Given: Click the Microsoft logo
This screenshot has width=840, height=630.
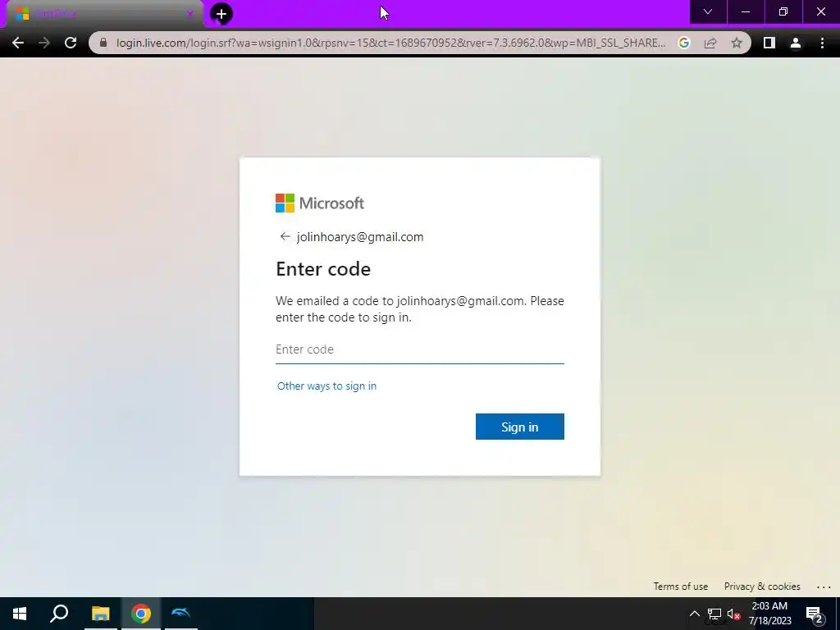Looking at the screenshot, I should 320,203.
